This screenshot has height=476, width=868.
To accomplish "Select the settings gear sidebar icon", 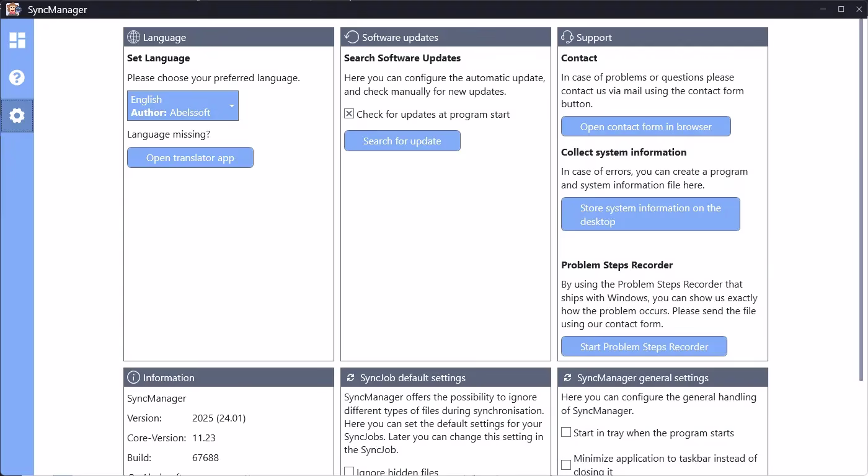I will [x=17, y=116].
